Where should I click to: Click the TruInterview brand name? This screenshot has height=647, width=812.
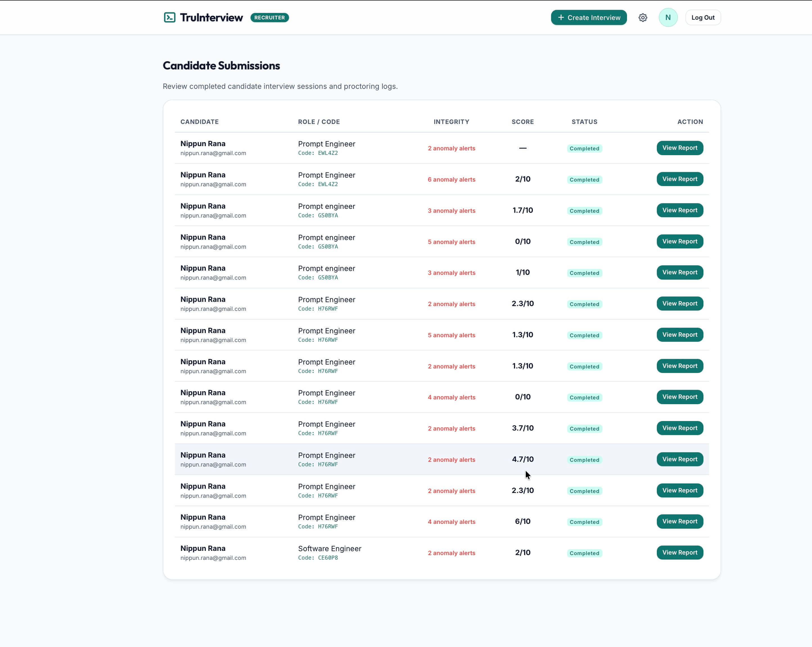(x=211, y=18)
